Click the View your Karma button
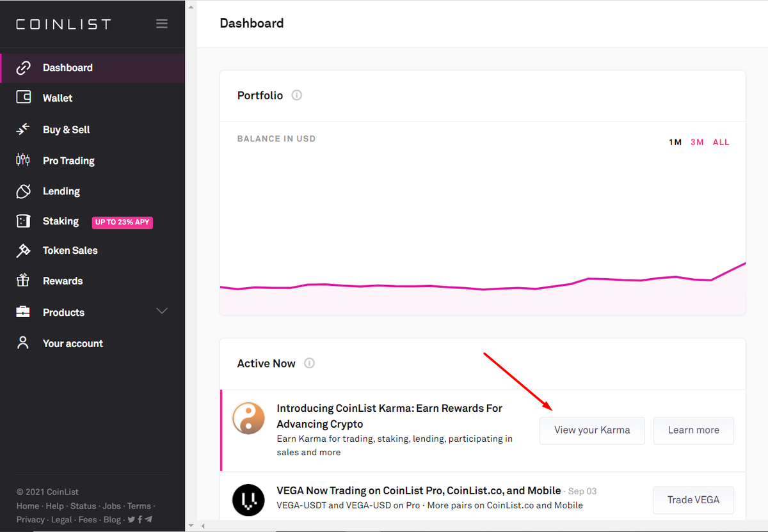 coord(592,430)
